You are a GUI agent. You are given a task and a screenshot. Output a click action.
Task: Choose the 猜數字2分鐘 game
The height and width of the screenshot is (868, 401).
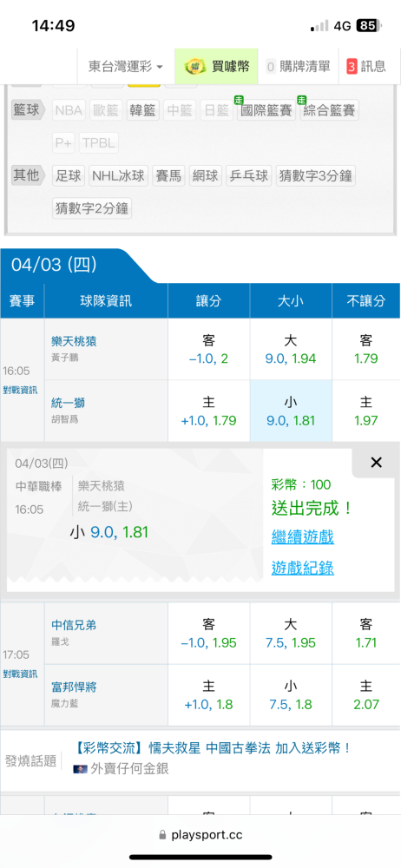click(93, 208)
